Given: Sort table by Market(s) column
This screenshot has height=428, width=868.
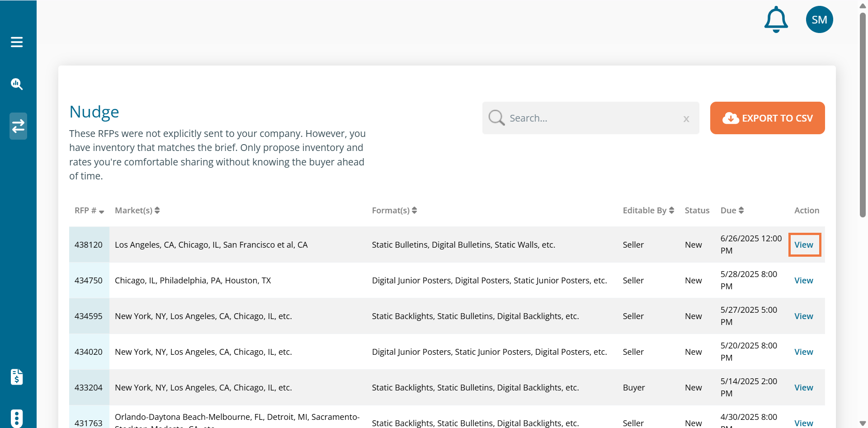Looking at the screenshot, I should coord(137,211).
